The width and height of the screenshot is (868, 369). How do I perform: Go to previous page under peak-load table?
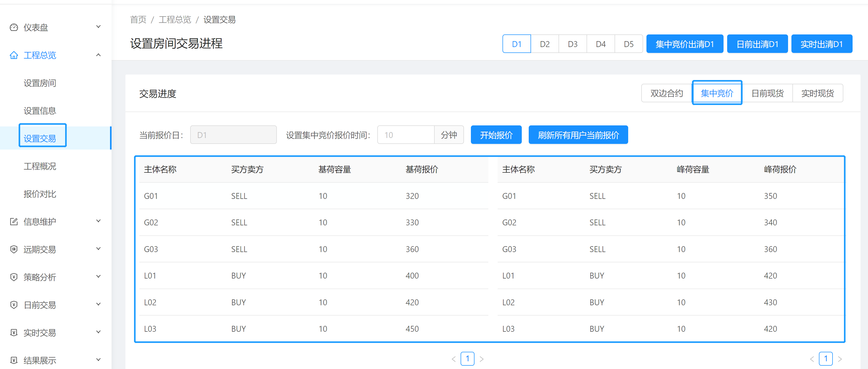[812, 359]
